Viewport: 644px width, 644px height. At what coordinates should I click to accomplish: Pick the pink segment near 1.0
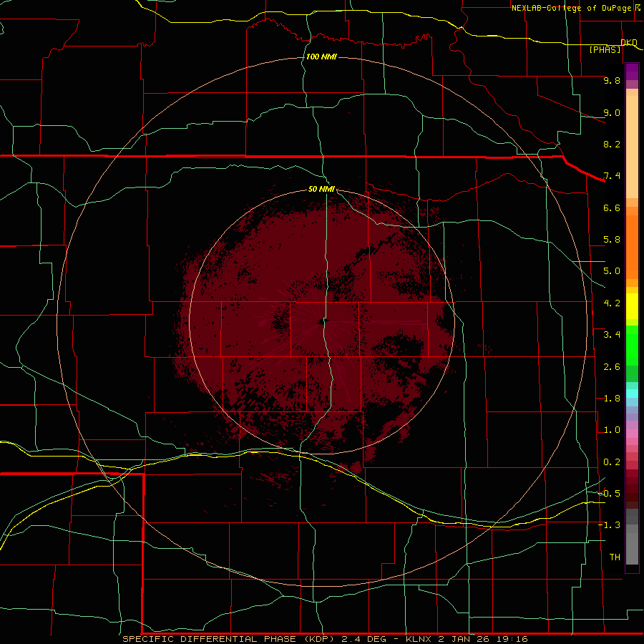point(632,434)
